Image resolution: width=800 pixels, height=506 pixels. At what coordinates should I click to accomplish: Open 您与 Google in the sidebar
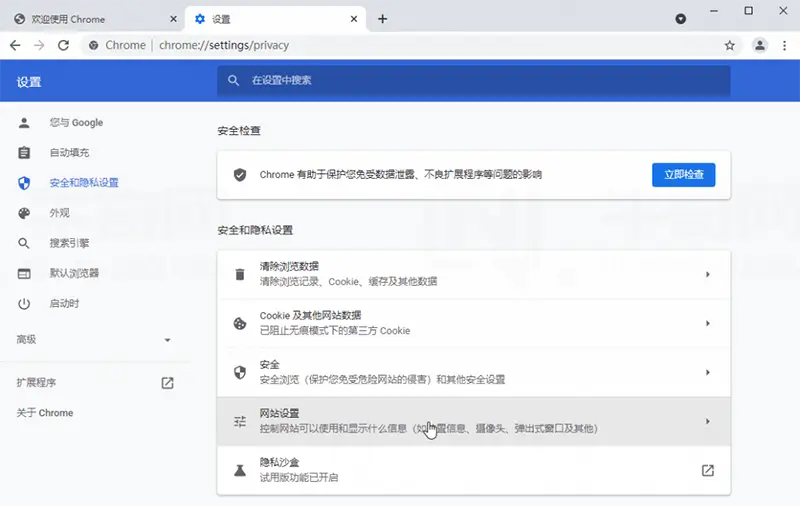click(76, 122)
